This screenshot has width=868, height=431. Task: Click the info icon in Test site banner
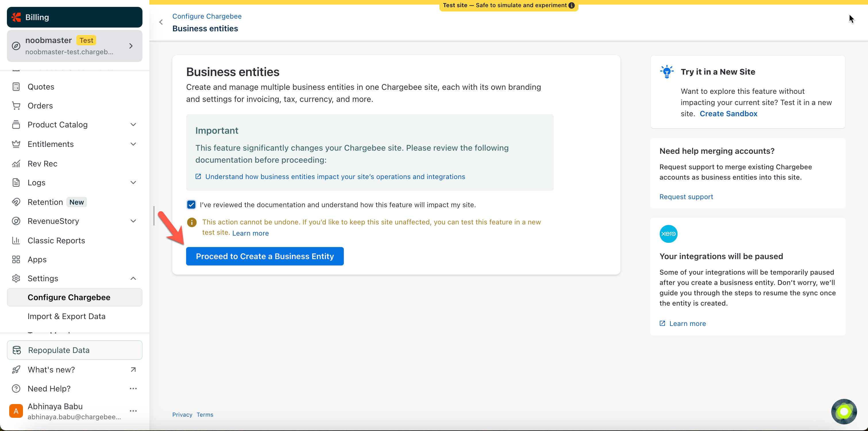pyautogui.click(x=572, y=5)
